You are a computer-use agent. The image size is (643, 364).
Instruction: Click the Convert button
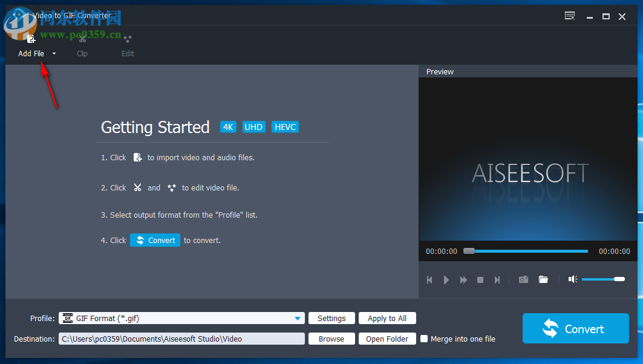575,328
